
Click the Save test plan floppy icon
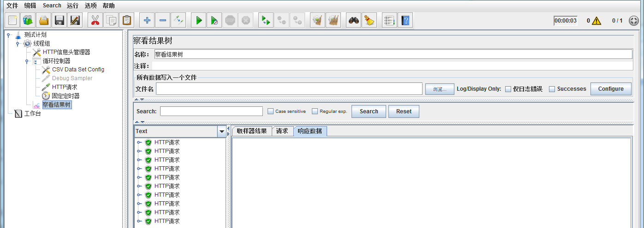[59, 20]
